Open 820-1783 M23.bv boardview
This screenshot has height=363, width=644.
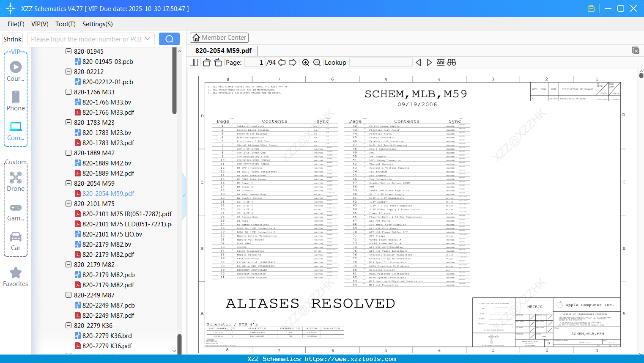tap(103, 132)
